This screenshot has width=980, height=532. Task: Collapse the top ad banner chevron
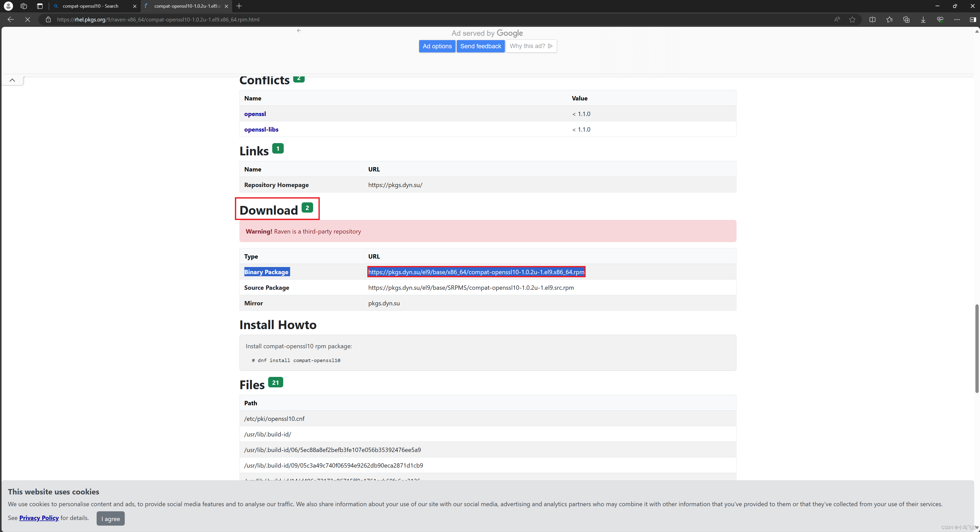coord(12,80)
